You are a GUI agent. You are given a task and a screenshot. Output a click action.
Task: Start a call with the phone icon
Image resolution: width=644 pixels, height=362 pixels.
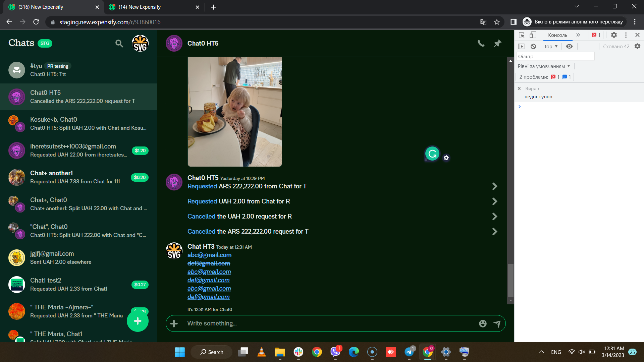(481, 43)
